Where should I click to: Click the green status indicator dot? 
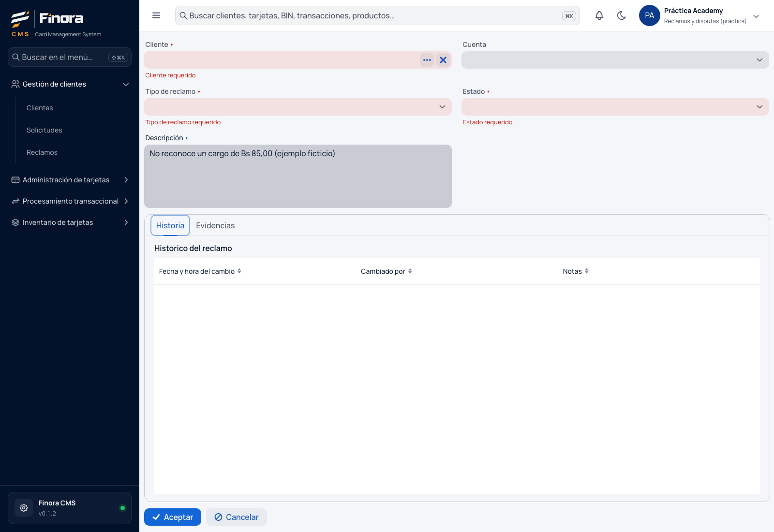(122, 508)
